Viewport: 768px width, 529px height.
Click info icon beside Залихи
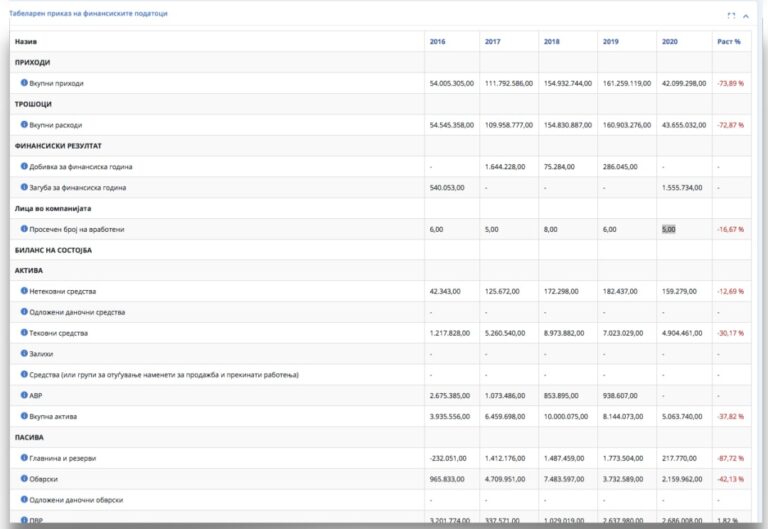coord(24,353)
